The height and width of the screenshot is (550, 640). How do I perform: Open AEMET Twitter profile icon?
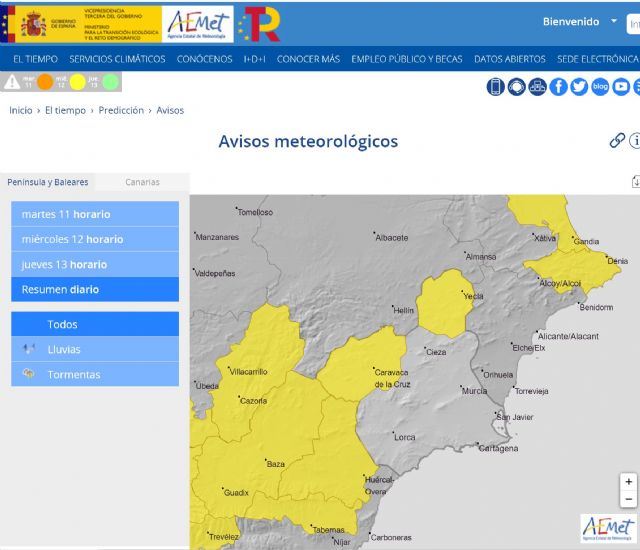pyautogui.click(x=579, y=87)
